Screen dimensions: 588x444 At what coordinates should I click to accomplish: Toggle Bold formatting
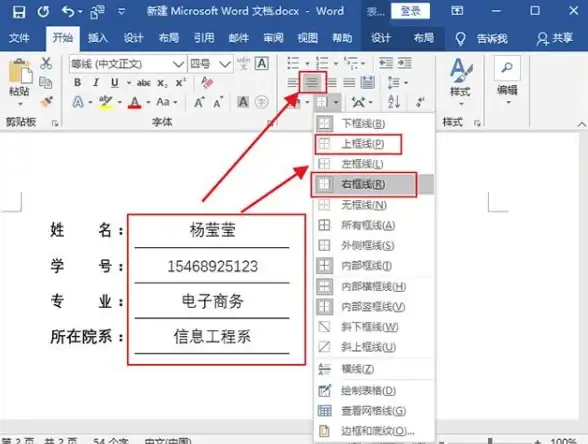[x=77, y=82]
